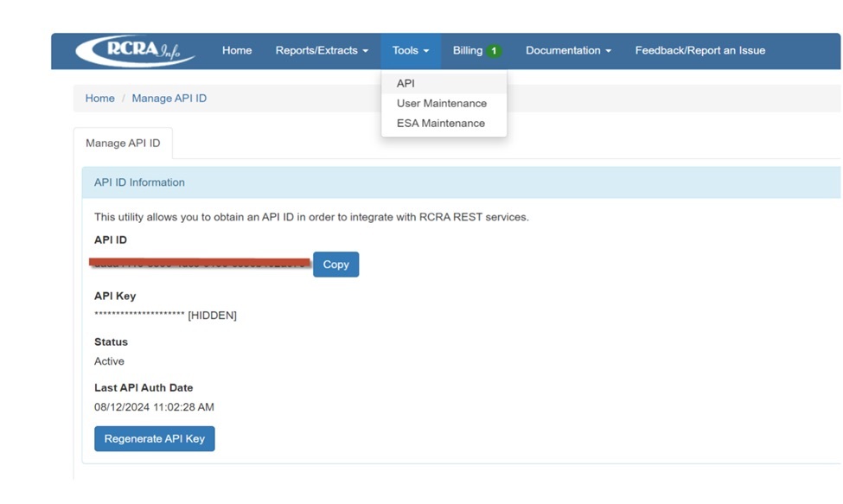Choose User Maintenance from Tools menu
The width and height of the screenshot is (843, 504).
point(444,103)
